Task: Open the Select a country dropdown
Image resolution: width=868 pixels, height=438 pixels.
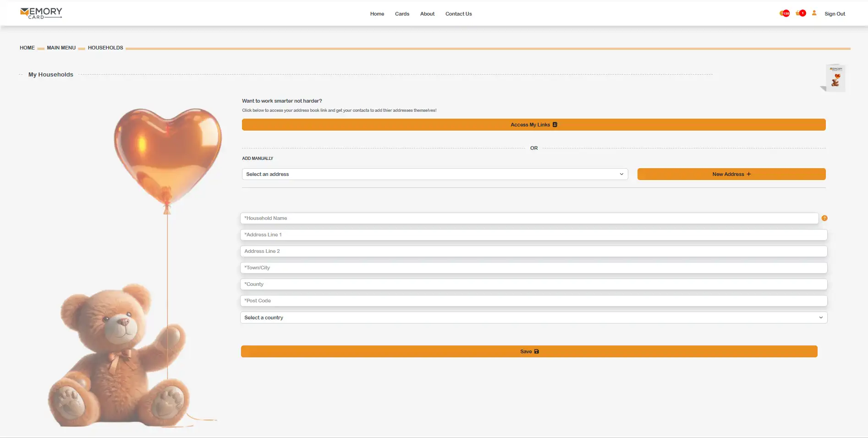Action: coord(533,318)
